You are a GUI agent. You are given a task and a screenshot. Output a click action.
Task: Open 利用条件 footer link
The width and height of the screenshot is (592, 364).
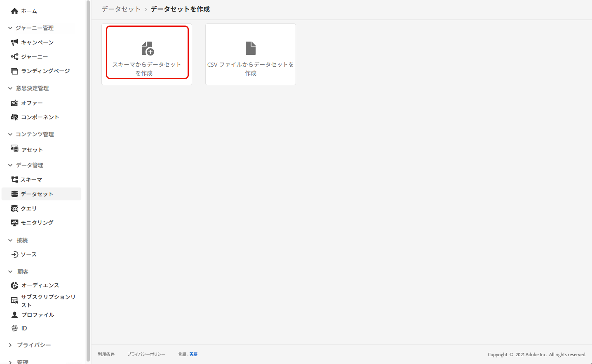click(x=106, y=354)
